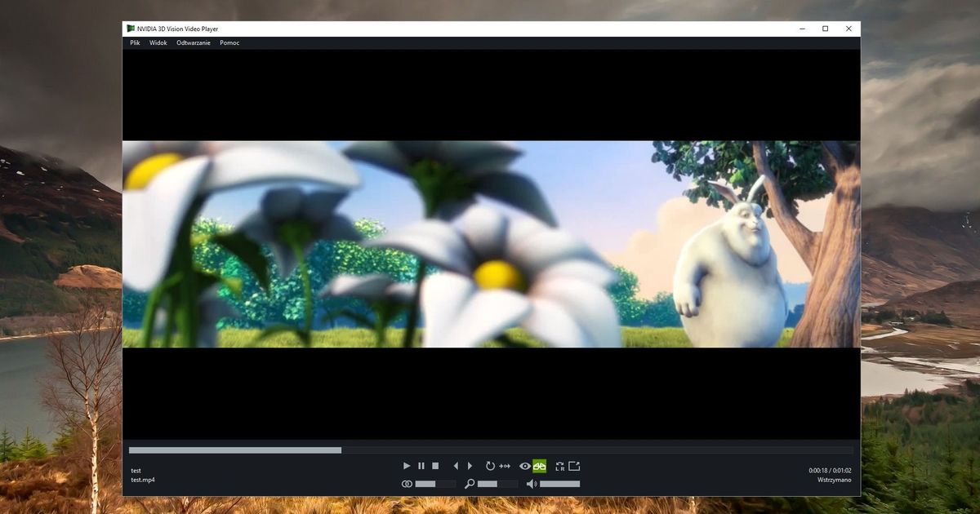Image resolution: width=980 pixels, height=514 pixels.
Task: Click the loop playback icon
Action: coord(490,466)
